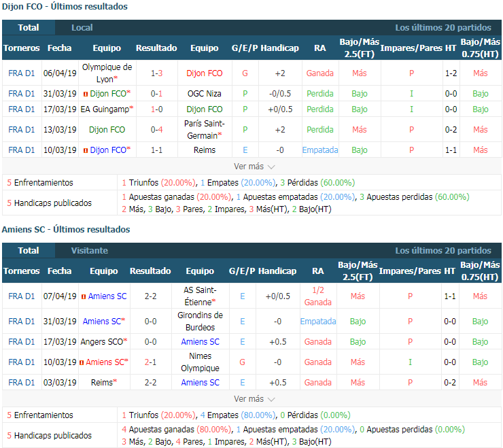Click handicap +0/0.5 on EA Guingamp row
Screen dimensions: 503x448
tap(280, 109)
